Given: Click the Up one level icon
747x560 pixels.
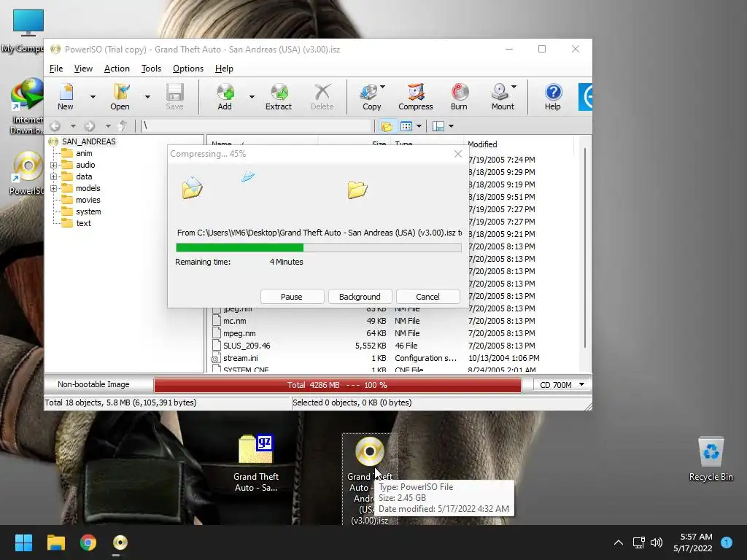Looking at the screenshot, I should 123,126.
